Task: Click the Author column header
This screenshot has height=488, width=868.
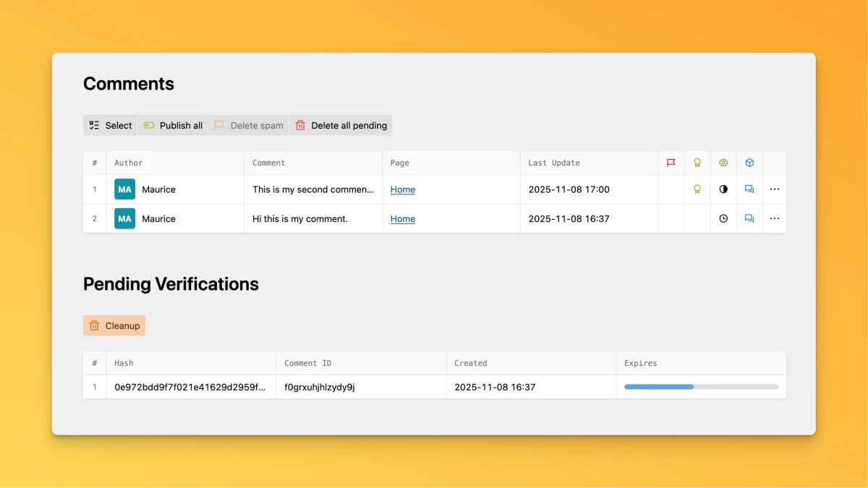Action: 129,163
